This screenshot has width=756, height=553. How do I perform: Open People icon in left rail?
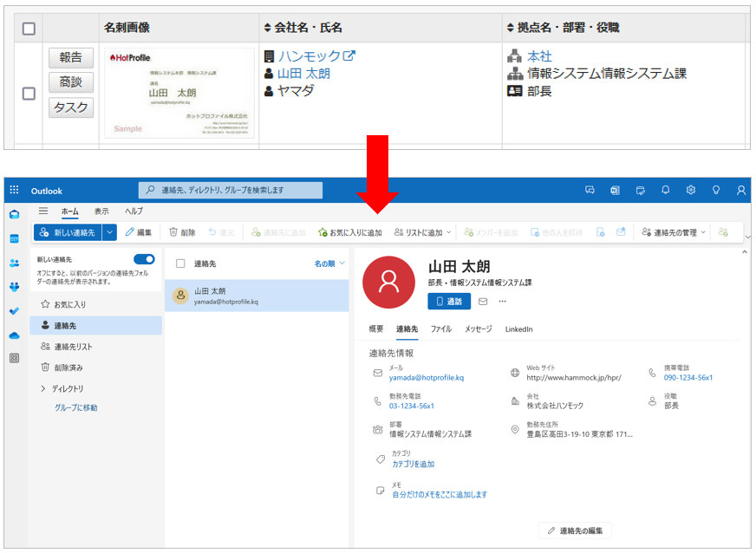15,263
